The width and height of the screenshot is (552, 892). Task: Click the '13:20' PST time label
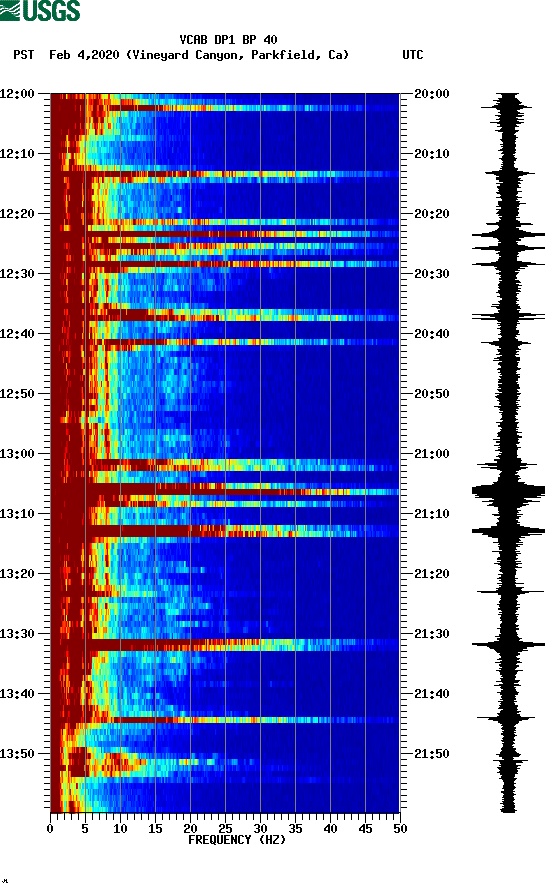18,573
